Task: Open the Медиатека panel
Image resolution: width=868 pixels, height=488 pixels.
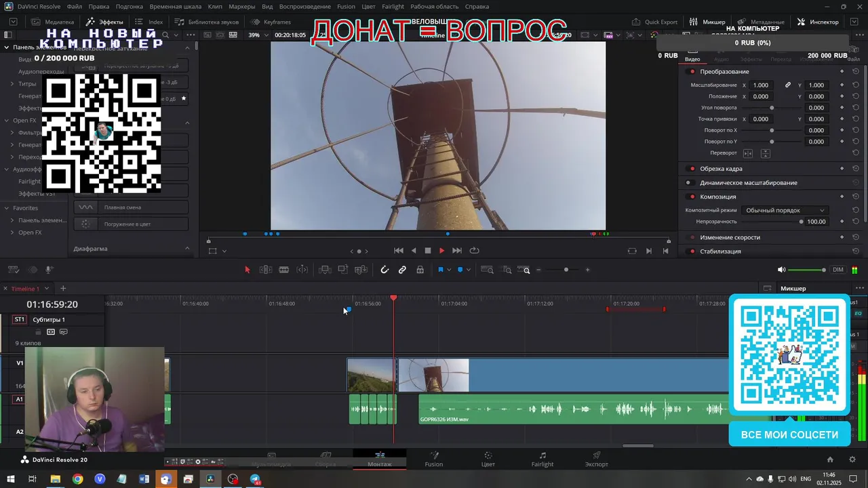Action: point(53,22)
